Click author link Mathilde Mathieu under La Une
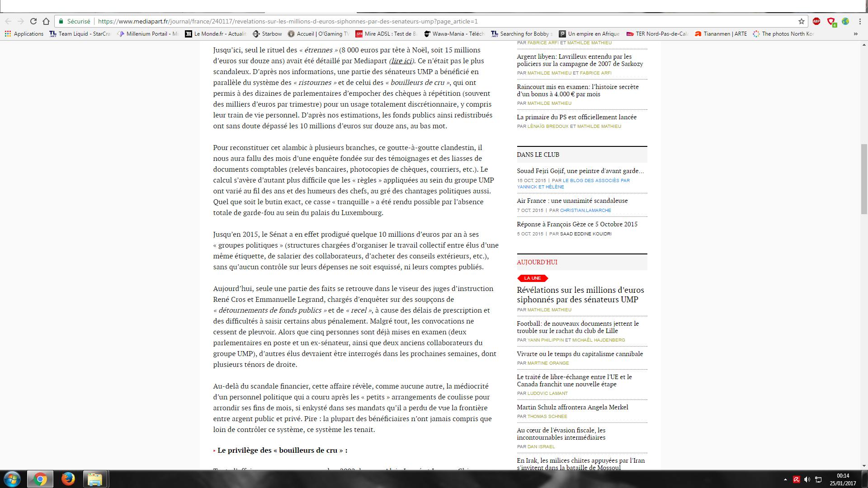The height and width of the screenshot is (488, 868). [549, 310]
